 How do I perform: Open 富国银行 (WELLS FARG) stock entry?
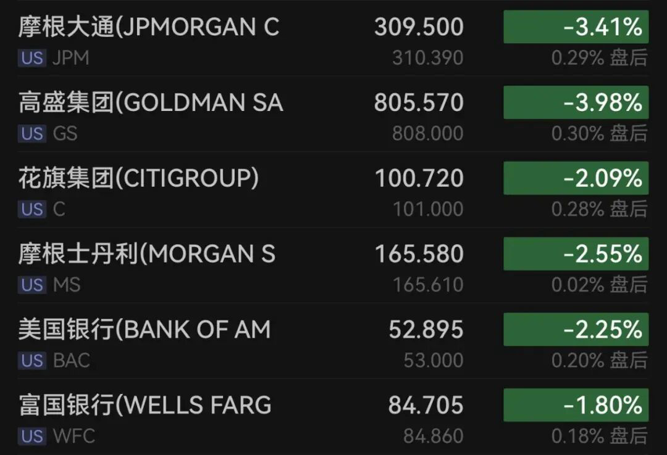pyautogui.click(x=145, y=405)
